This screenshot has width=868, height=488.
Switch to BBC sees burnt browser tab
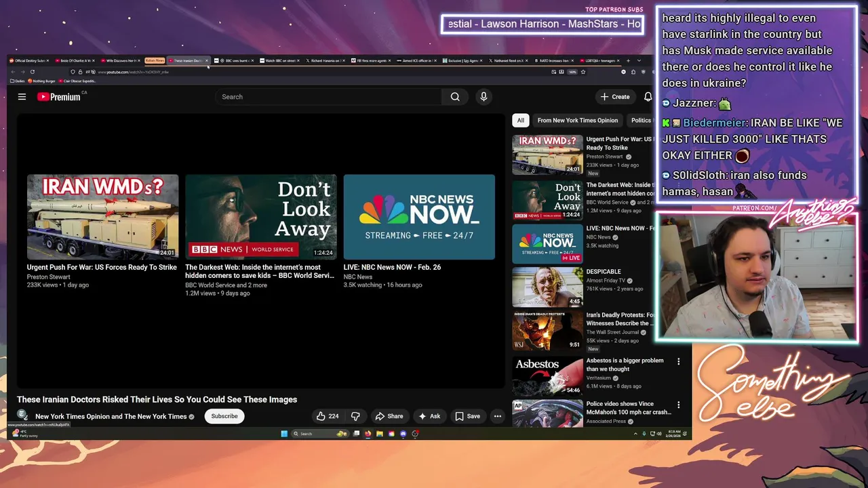[x=234, y=60]
